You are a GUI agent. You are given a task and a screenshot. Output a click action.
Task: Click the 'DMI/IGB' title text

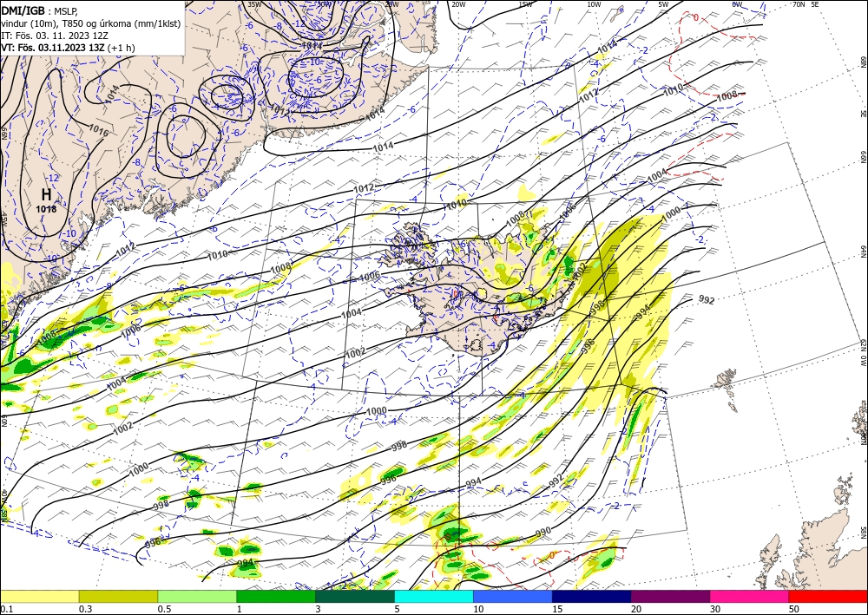[23, 10]
